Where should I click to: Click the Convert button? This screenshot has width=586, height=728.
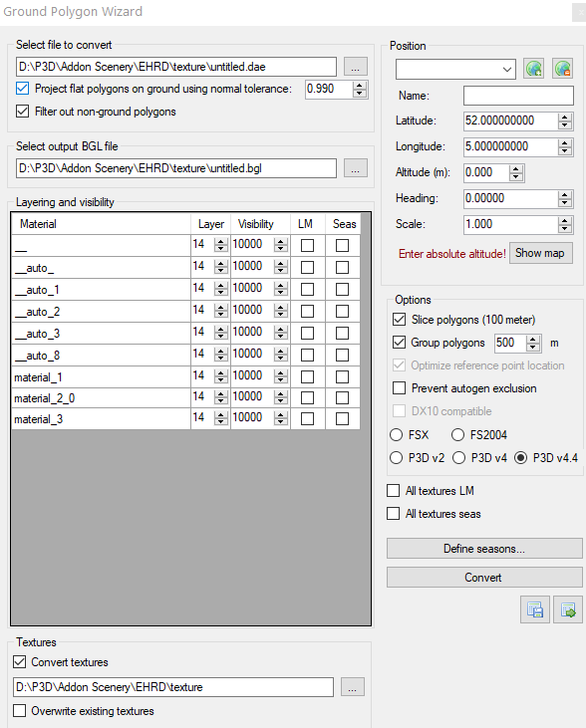pos(484,577)
